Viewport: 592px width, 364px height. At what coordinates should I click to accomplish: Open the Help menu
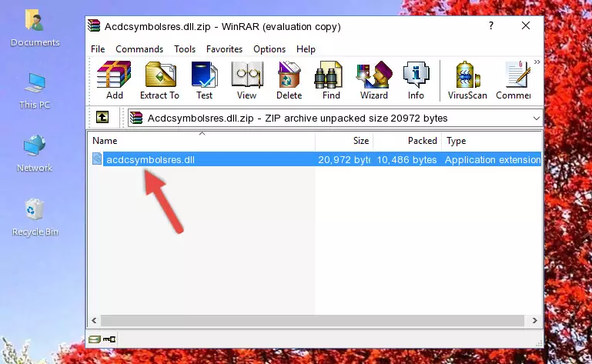pos(306,49)
